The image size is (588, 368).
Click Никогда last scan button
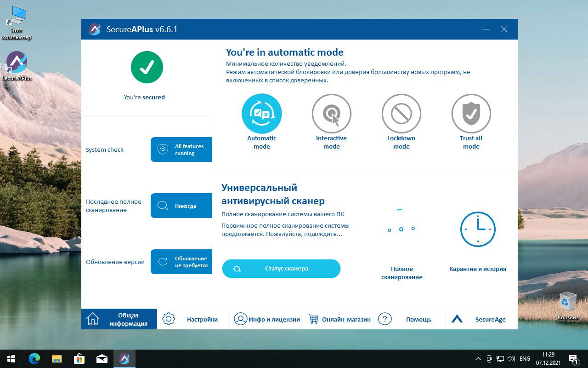pyautogui.click(x=181, y=206)
